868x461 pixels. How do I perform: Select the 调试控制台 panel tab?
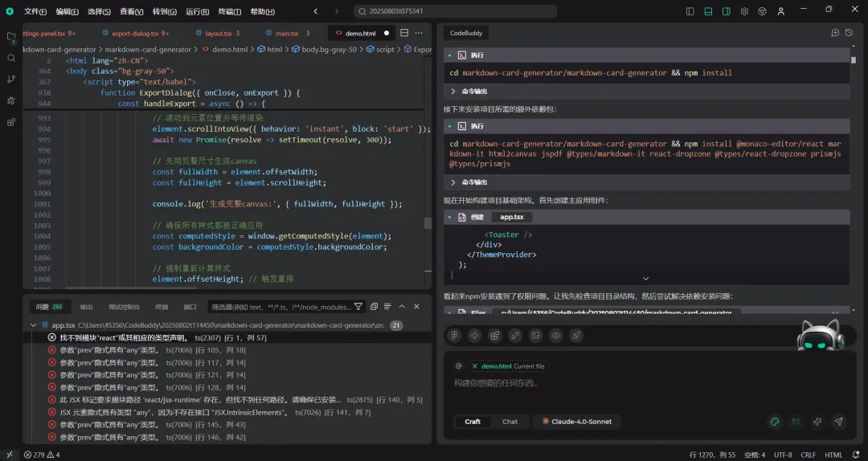point(124,307)
